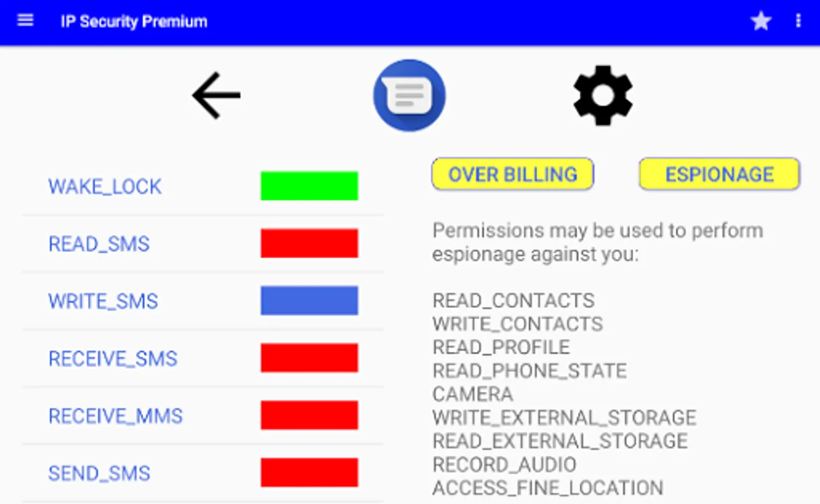Image resolution: width=820 pixels, height=504 pixels.
Task: Open settings via gear icon
Action: (603, 95)
